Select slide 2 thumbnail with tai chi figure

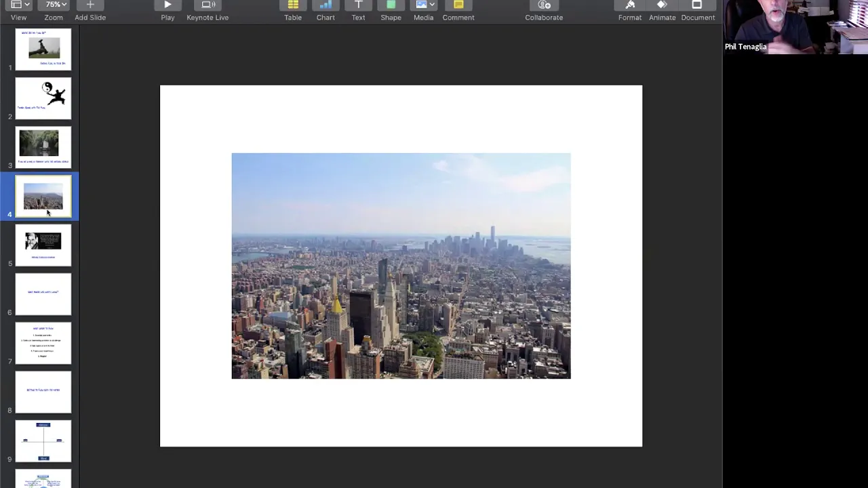pos(43,98)
